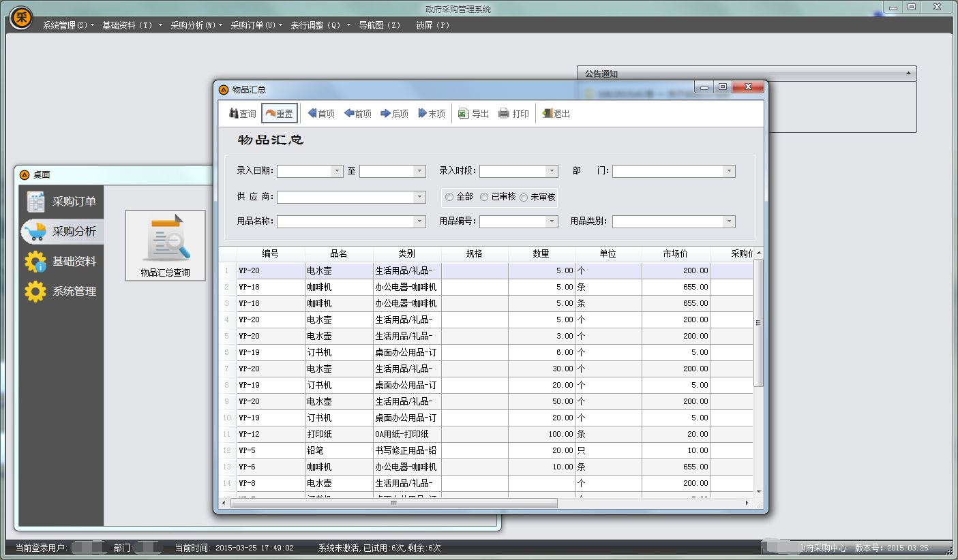Click the 重置 reset toolbar button
The image size is (958, 560).
coord(280,113)
